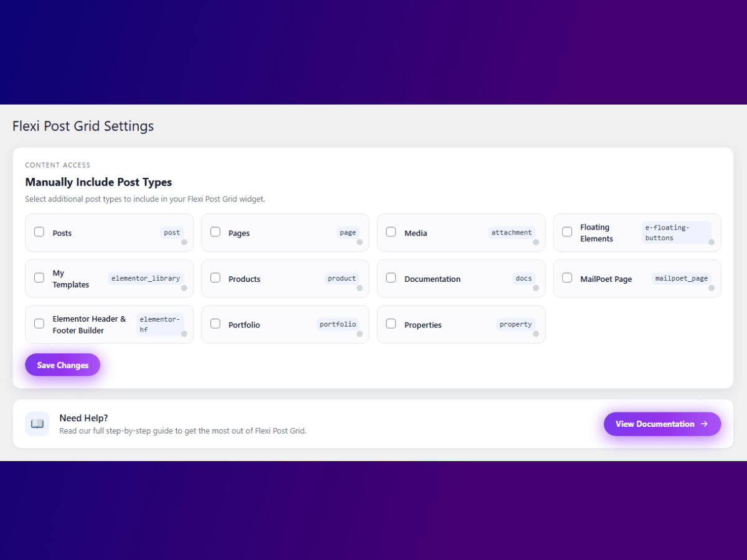Viewport: 747px width, 560px height.
Task: Click the 'elementor_library' slug tag
Action: 146,279
